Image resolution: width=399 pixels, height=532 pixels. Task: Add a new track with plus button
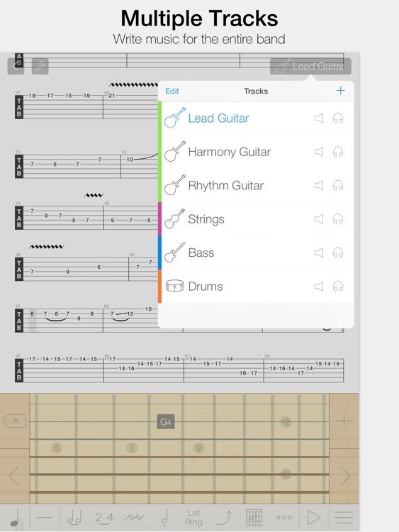click(x=340, y=90)
